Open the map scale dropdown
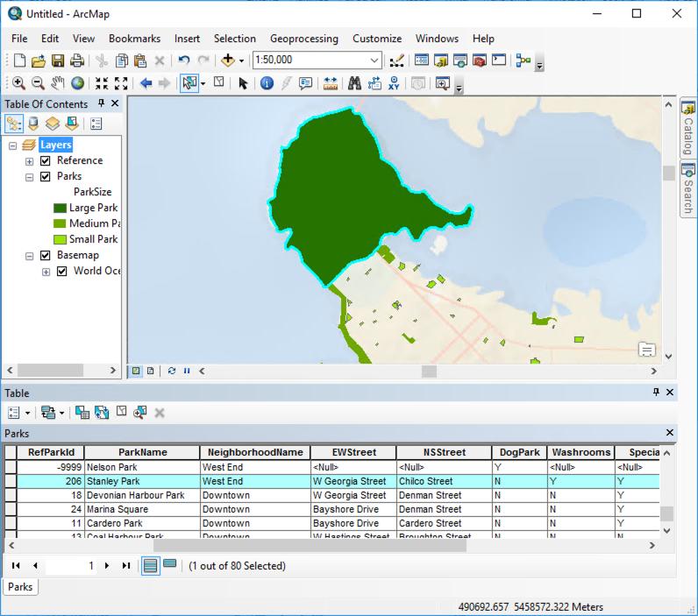This screenshot has height=616, width=698. [x=375, y=60]
